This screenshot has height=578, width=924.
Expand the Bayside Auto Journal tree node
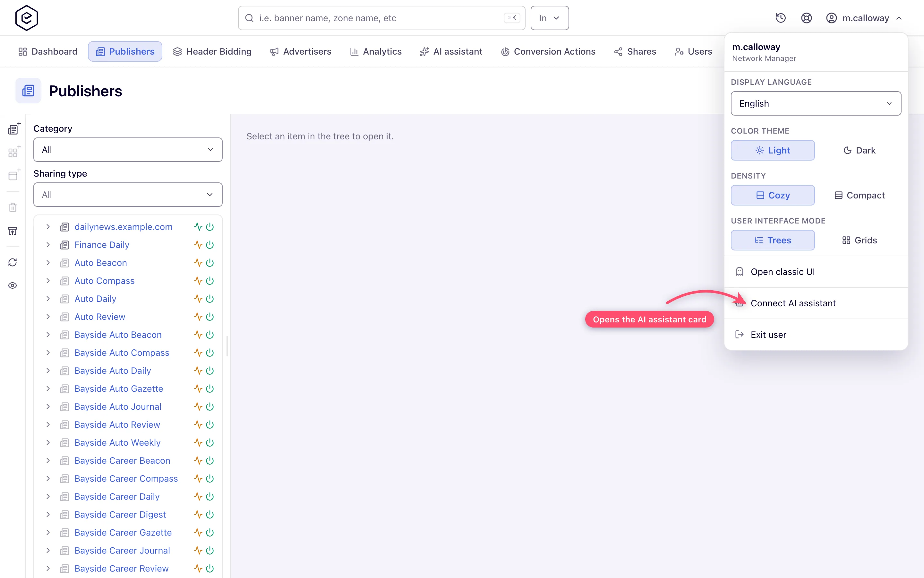(48, 406)
